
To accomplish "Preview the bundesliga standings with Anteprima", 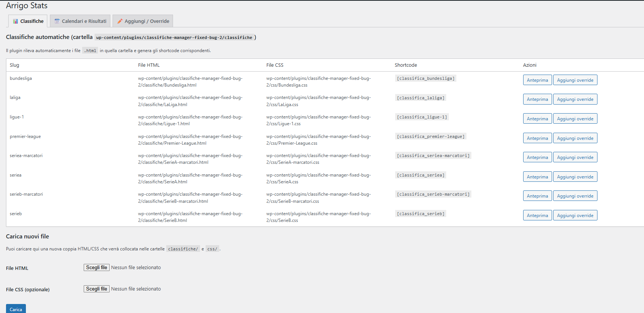I will coord(537,80).
